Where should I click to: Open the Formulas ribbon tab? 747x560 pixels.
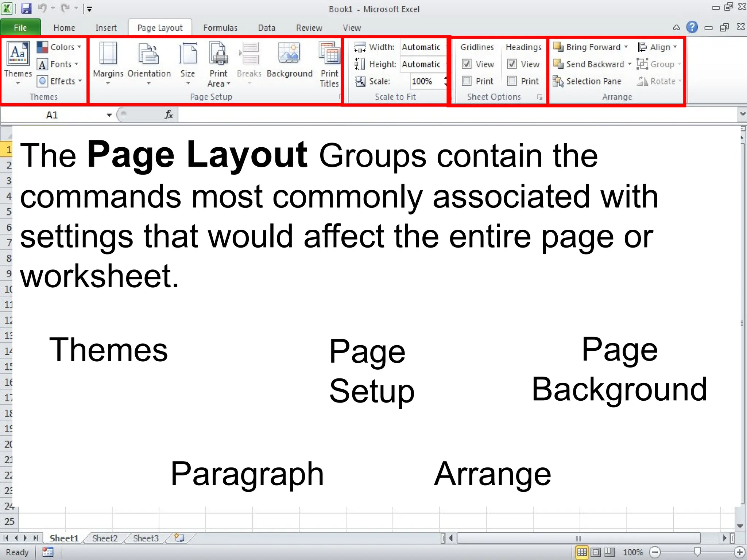point(220,28)
